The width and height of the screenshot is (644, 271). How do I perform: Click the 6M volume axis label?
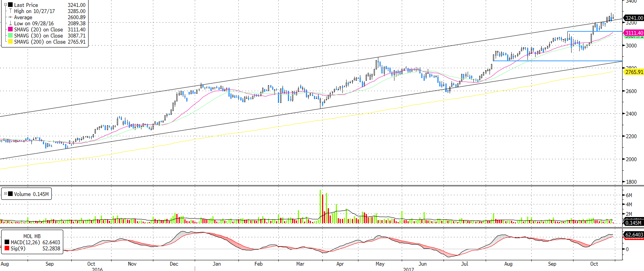tap(629, 195)
